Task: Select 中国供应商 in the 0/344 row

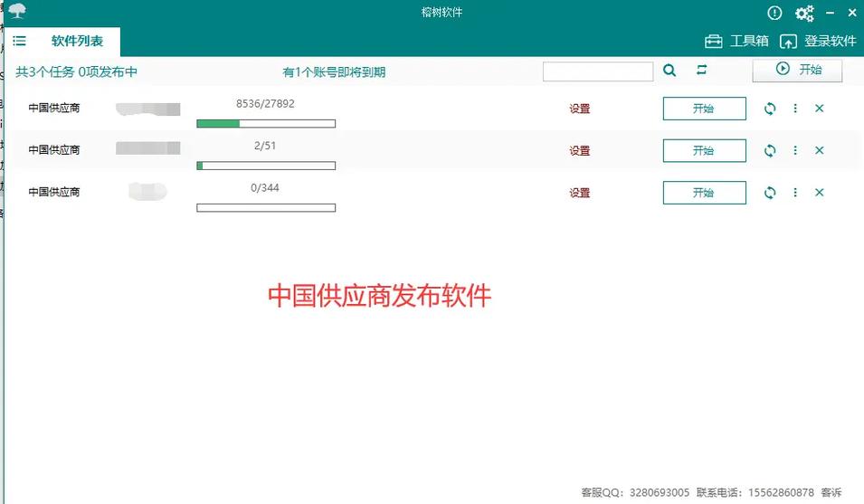Action: click(x=54, y=192)
